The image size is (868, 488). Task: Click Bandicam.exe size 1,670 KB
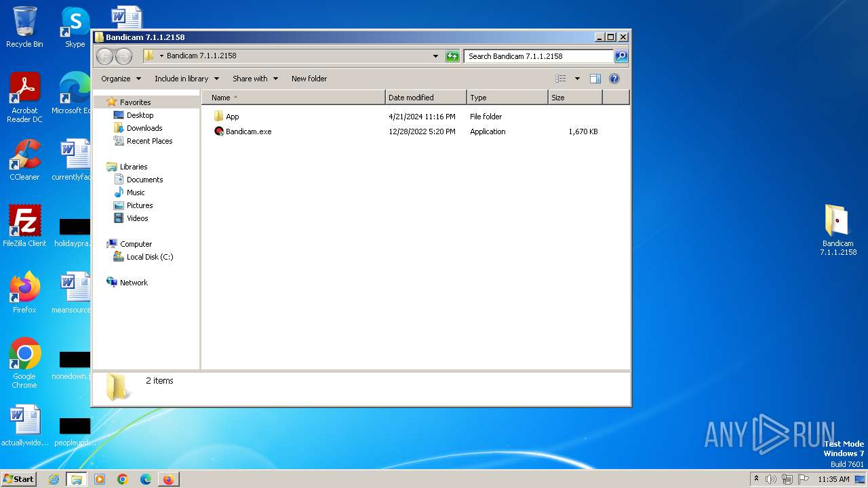coord(583,131)
